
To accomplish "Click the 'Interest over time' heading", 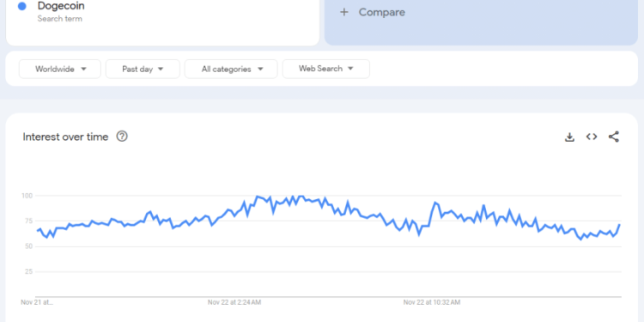I will pos(66,137).
